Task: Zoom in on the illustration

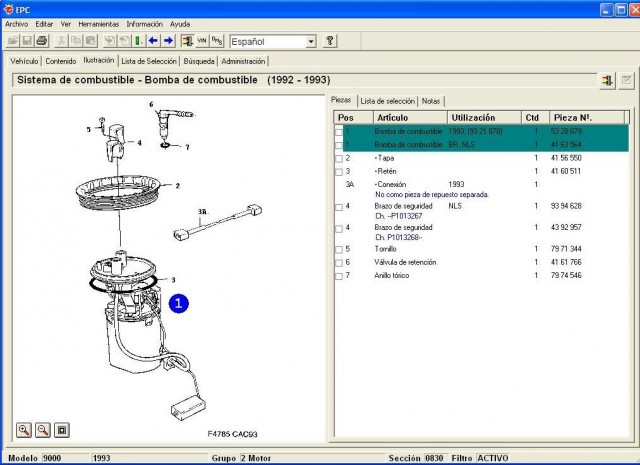Action: (24, 430)
